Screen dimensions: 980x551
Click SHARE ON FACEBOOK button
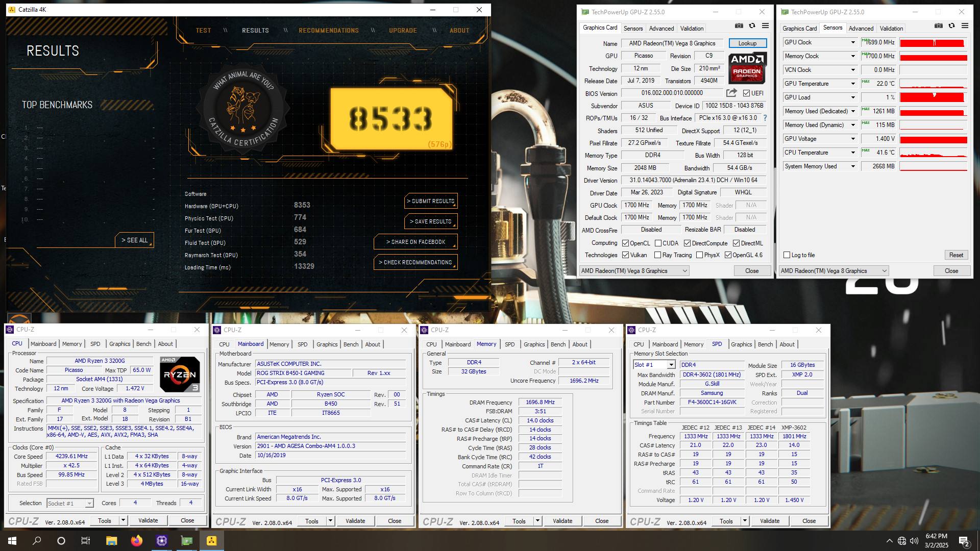pos(415,242)
